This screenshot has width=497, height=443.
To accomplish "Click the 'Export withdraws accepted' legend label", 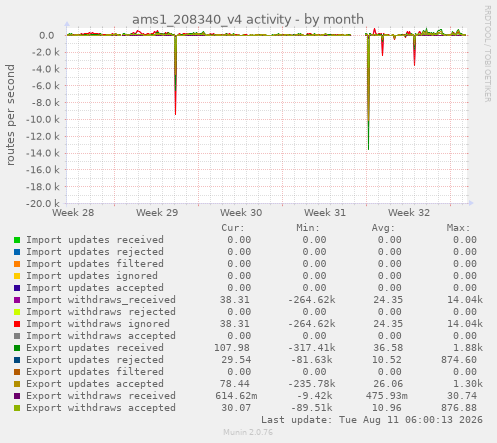I will 101,408.
